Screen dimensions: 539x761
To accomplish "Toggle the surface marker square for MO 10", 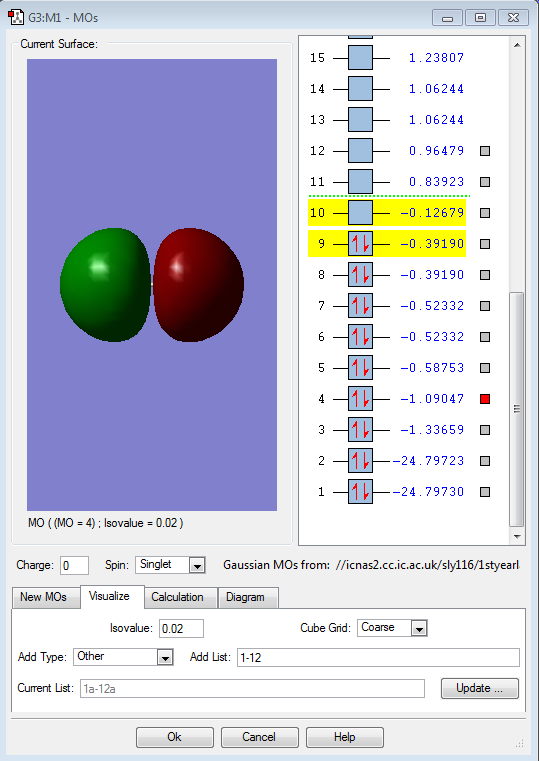I will pos(485,213).
